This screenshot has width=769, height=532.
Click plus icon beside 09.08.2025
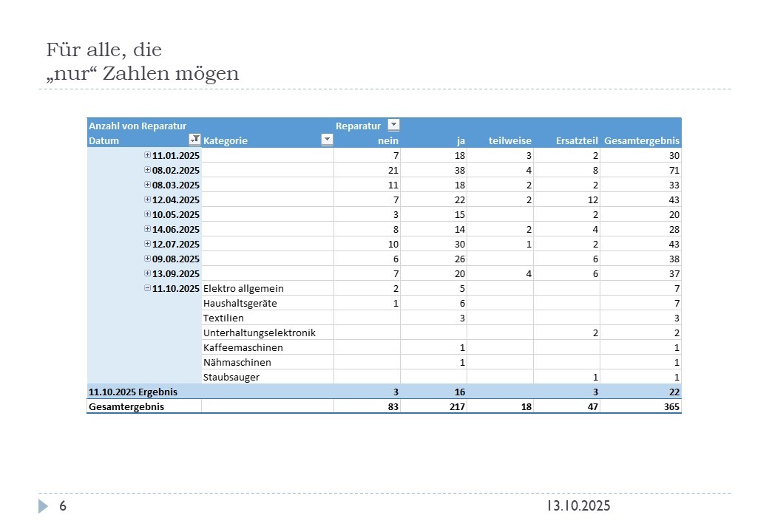click(148, 259)
